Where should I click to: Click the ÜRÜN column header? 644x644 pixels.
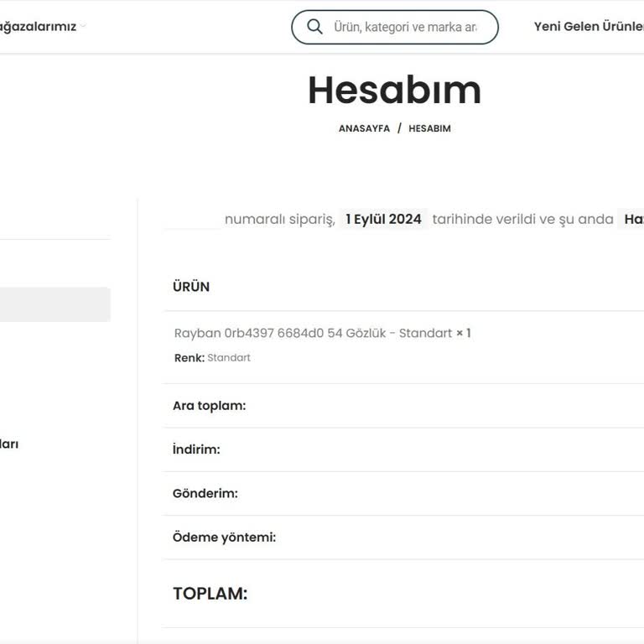tap(191, 287)
